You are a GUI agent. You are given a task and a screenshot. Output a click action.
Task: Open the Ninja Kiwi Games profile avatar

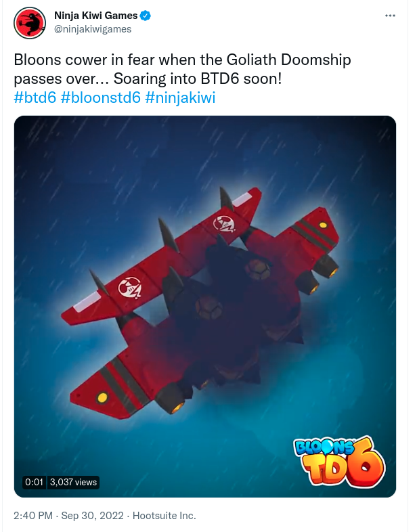click(30, 23)
